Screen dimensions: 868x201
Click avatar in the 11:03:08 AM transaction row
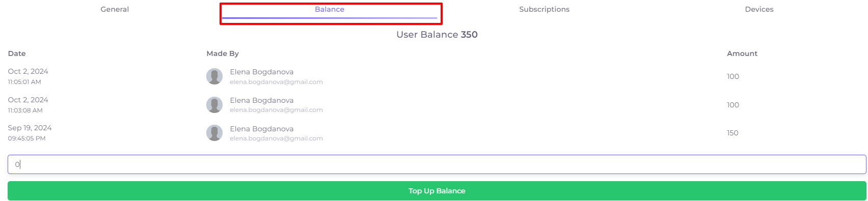point(214,105)
